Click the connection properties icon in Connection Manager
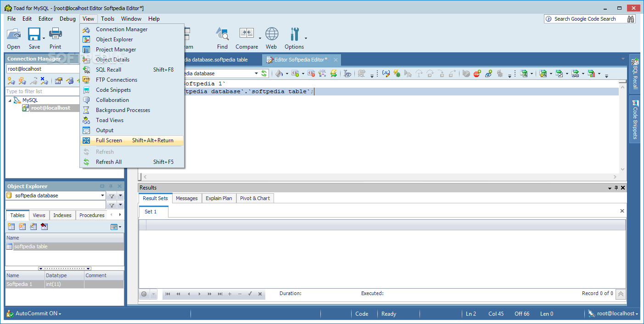Screen dimensions: 644x324 pos(59,81)
